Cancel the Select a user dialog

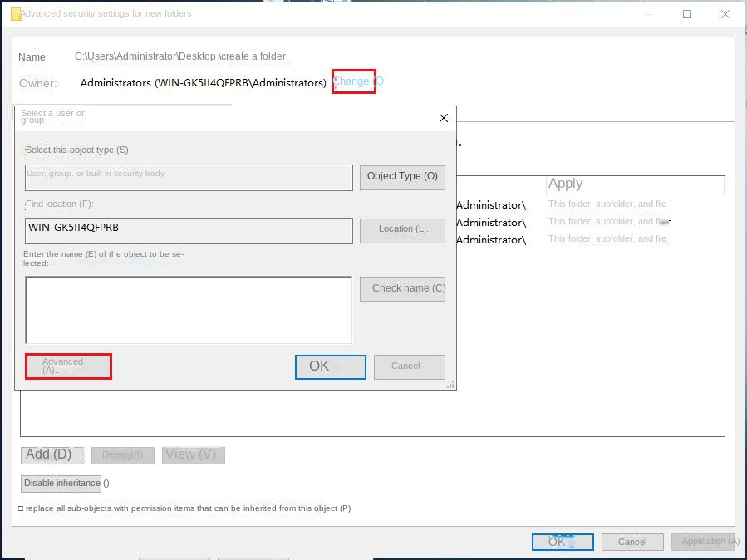(x=409, y=366)
